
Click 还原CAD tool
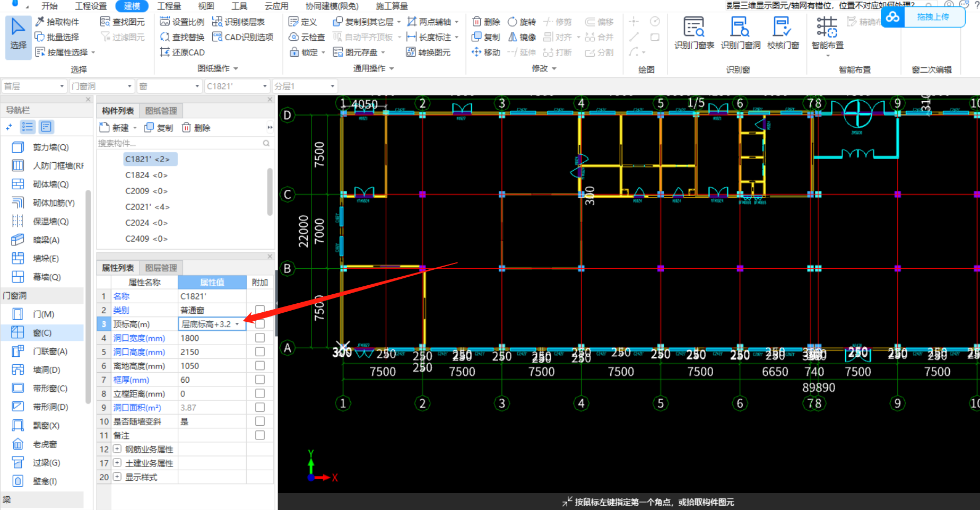[182, 52]
